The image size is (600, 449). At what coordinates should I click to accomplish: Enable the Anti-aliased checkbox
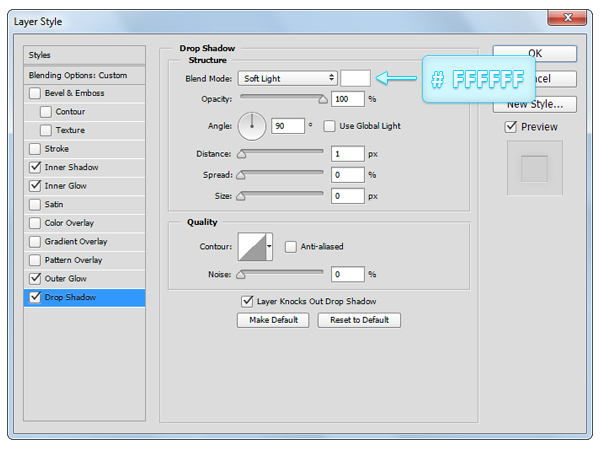[291, 247]
